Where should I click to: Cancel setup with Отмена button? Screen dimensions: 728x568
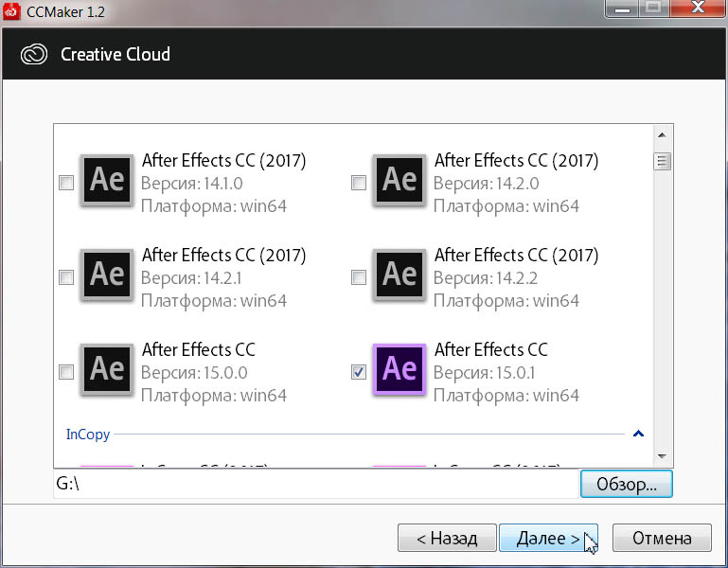pyautogui.click(x=662, y=538)
